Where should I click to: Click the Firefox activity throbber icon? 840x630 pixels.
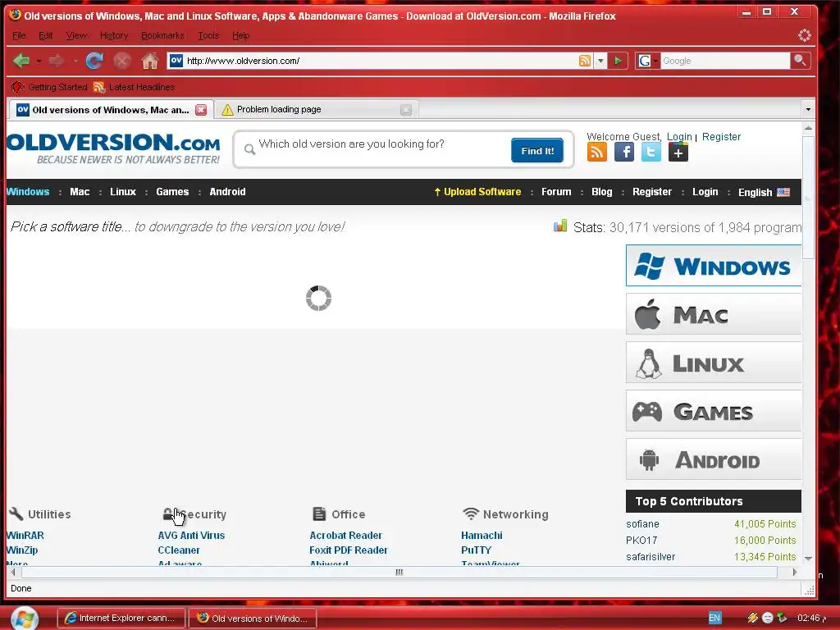[804, 35]
